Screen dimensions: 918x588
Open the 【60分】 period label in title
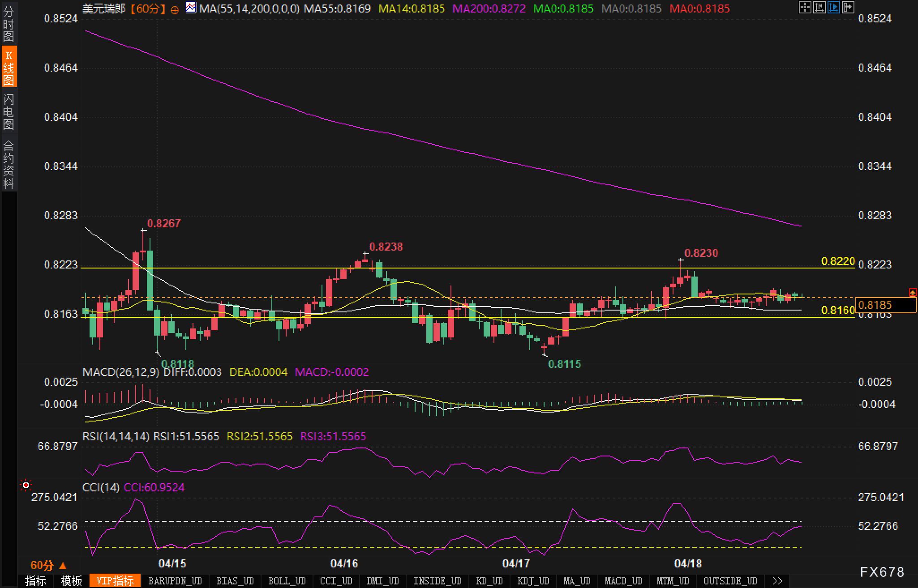pos(148,9)
